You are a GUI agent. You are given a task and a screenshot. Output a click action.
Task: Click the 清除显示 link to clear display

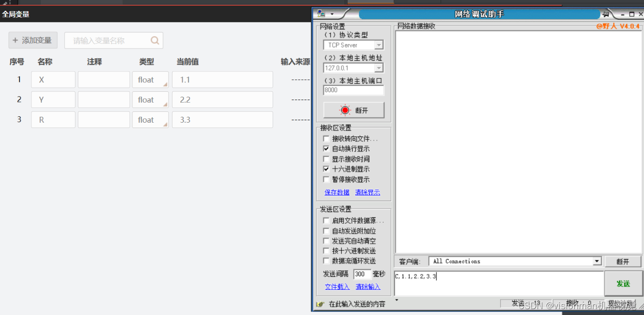point(367,192)
